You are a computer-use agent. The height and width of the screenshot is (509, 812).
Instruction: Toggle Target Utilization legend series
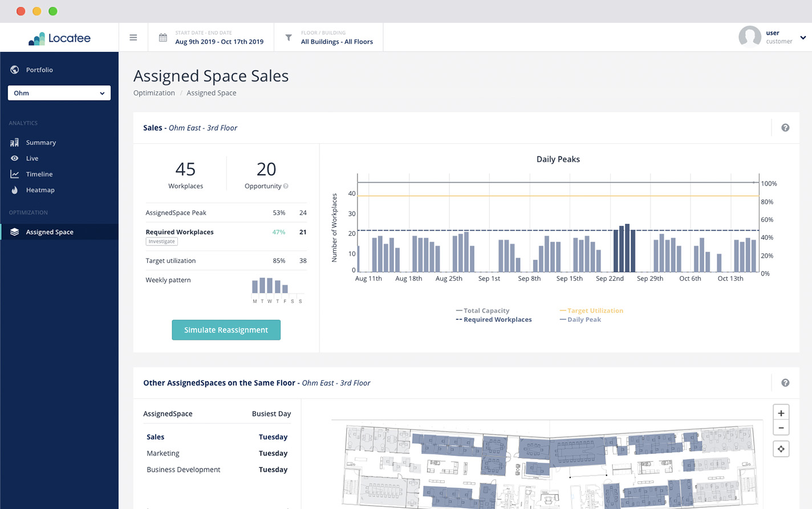pyautogui.click(x=591, y=310)
